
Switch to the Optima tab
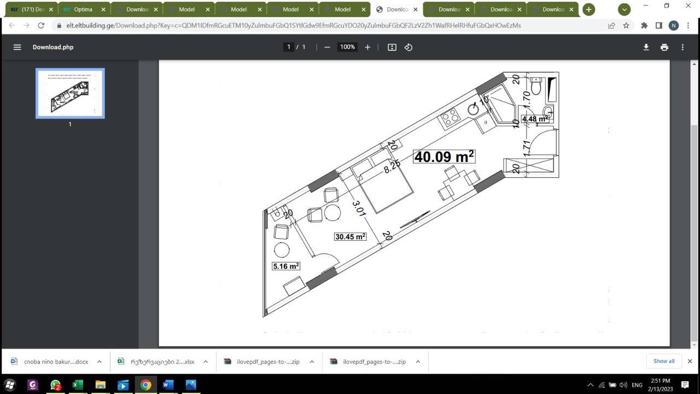click(x=83, y=9)
